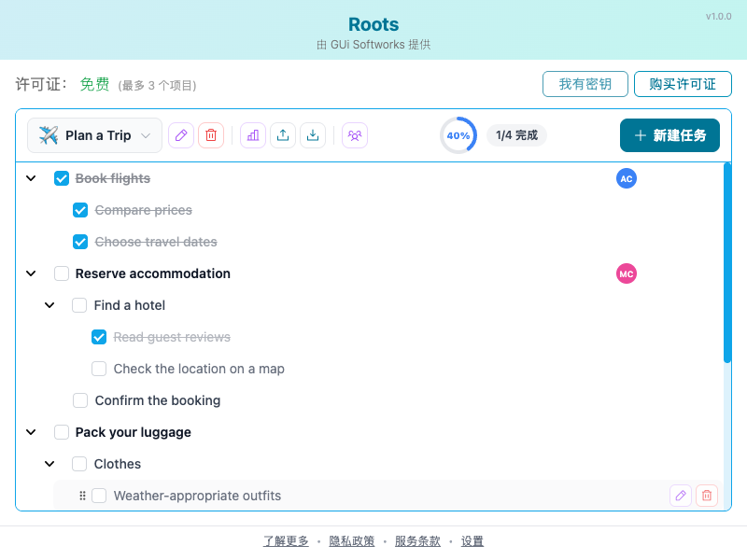Open the team members icon
Screen dimensions: 747x560
click(x=355, y=135)
